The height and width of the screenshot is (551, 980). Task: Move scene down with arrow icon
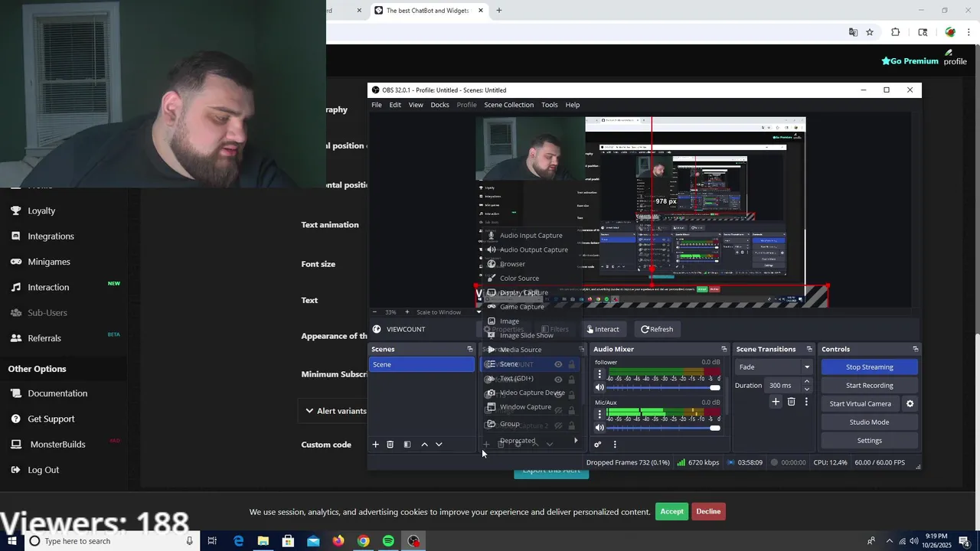pos(439,445)
